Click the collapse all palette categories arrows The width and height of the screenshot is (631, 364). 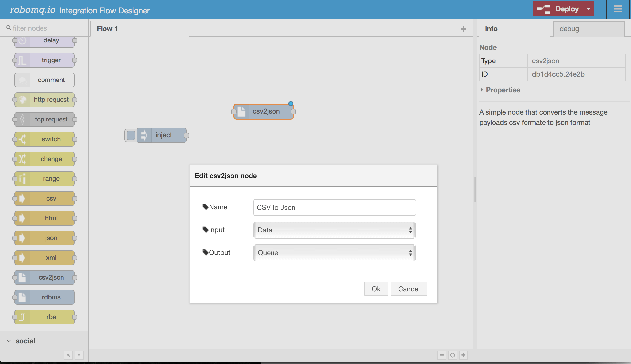coord(68,355)
